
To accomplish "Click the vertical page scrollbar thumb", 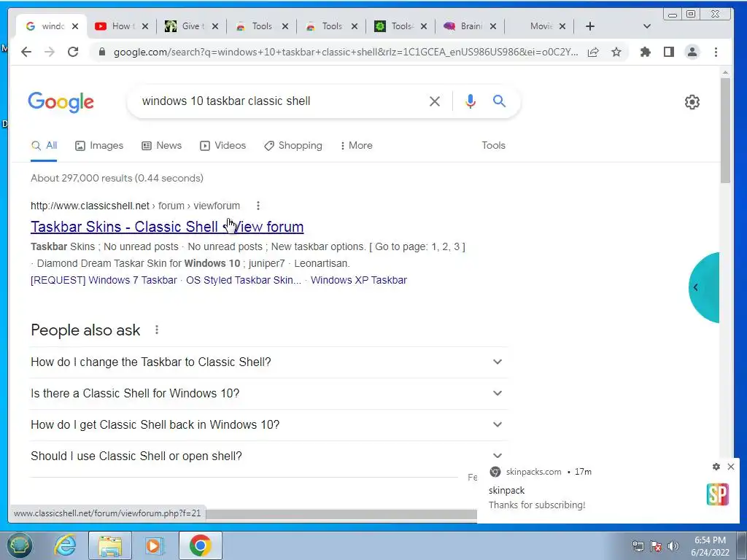I will [x=725, y=131].
